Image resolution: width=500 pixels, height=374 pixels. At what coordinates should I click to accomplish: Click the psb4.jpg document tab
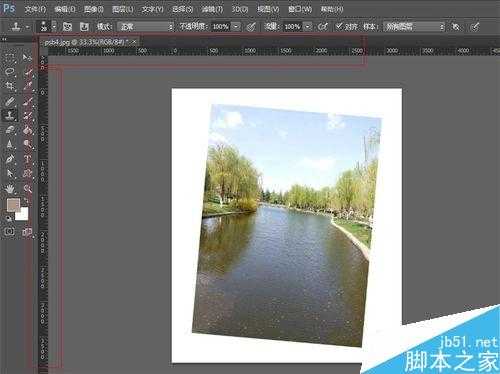click(x=86, y=42)
